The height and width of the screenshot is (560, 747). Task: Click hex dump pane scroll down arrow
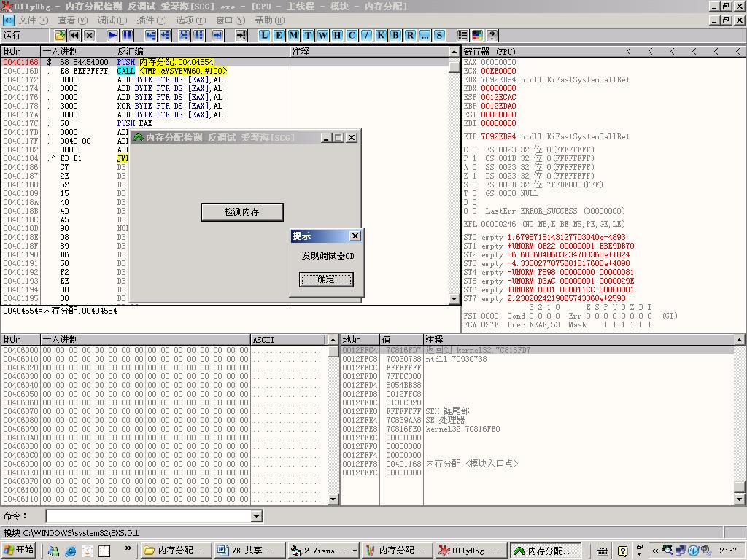[x=333, y=499]
